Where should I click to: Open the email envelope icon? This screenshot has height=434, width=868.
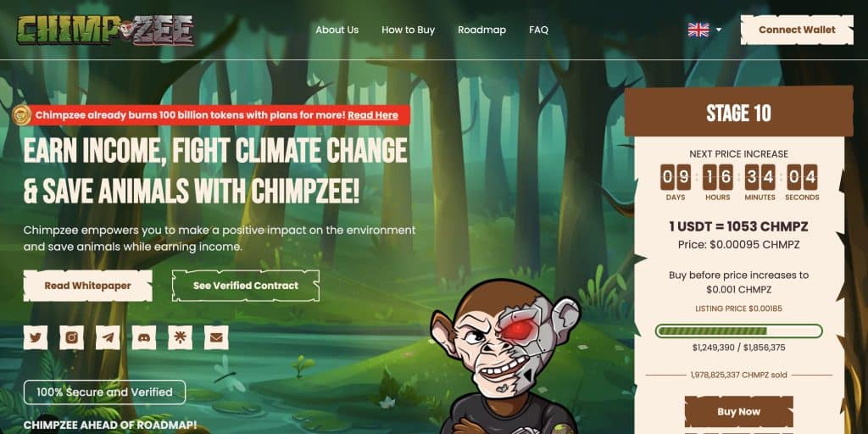pos(216,337)
